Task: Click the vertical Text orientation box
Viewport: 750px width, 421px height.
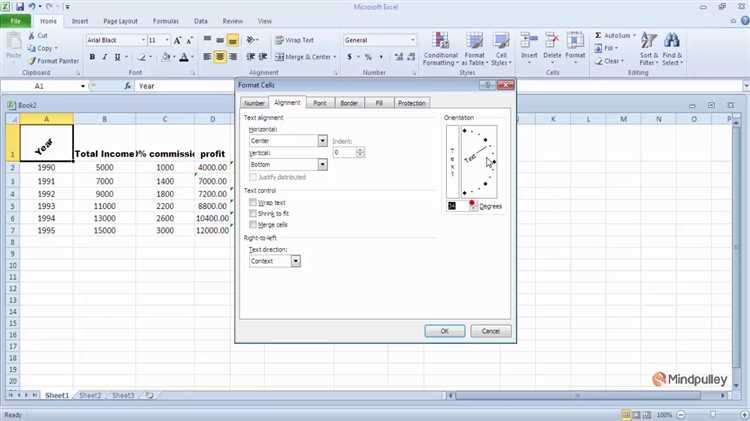Action: pyautogui.click(x=452, y=162)
